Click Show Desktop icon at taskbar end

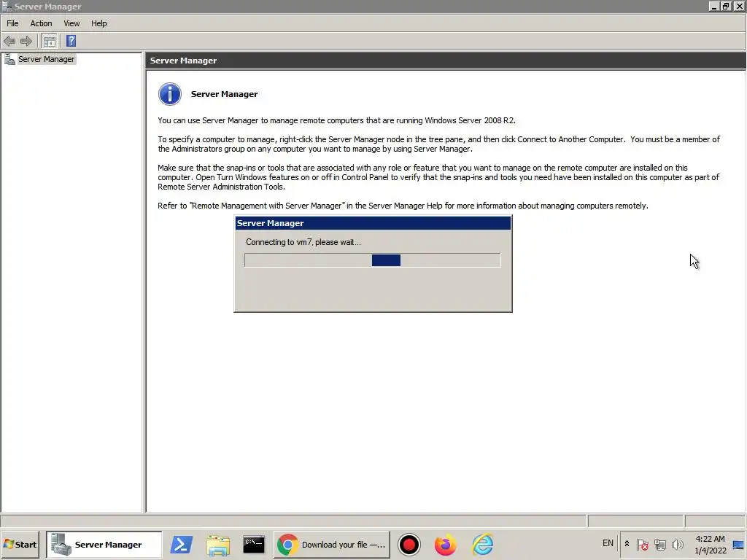[739, 544]
